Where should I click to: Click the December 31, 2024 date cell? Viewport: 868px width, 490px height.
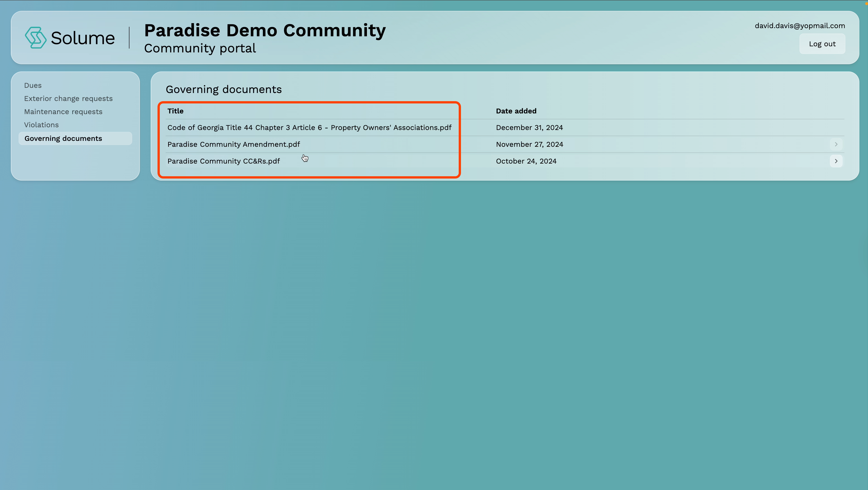pos(529,127)
